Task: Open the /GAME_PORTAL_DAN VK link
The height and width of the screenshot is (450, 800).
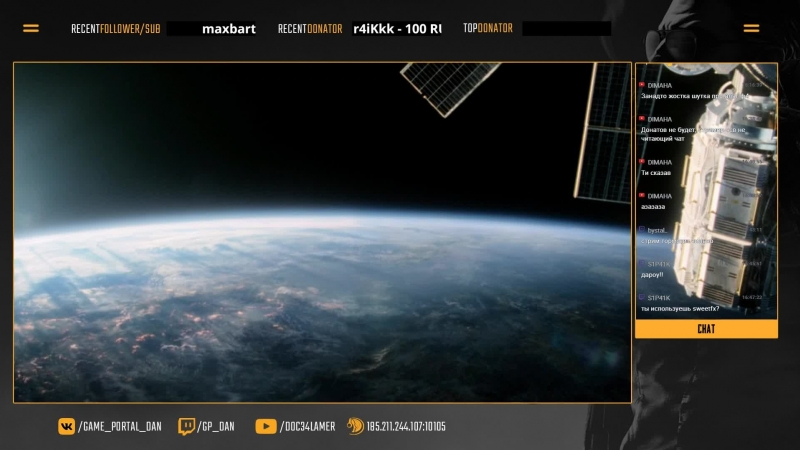Action: coord(119,427)
